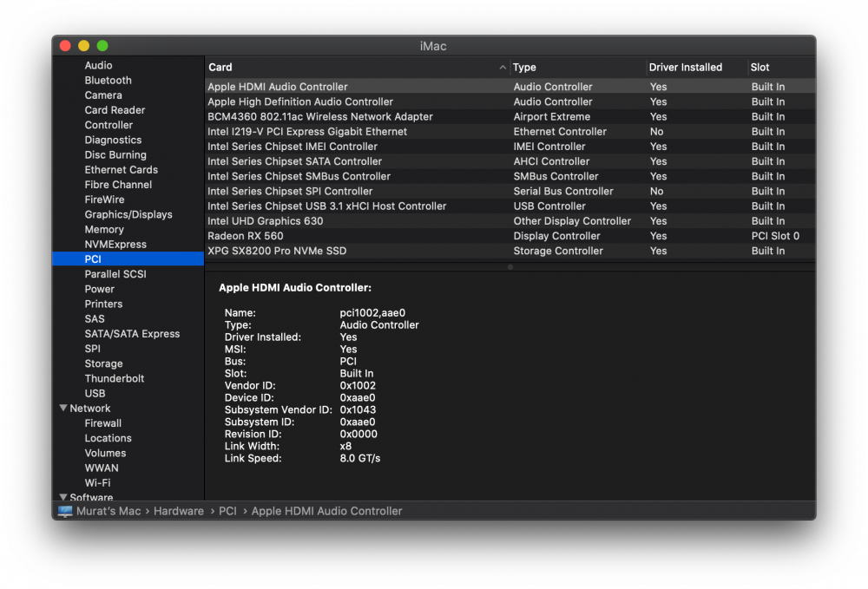Open Ethernet Cards in the sidebar
The width and height of the screenshot is (868, 589).
[122, 170]
